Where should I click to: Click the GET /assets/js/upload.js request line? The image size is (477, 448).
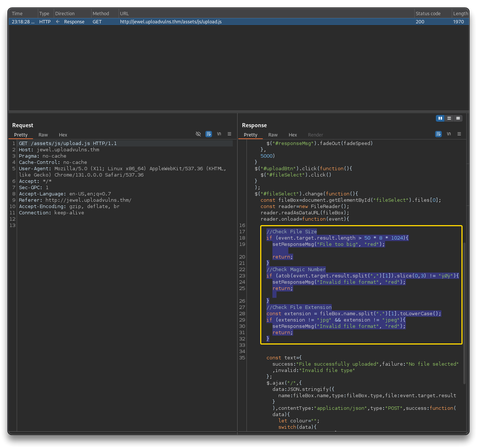68,144
